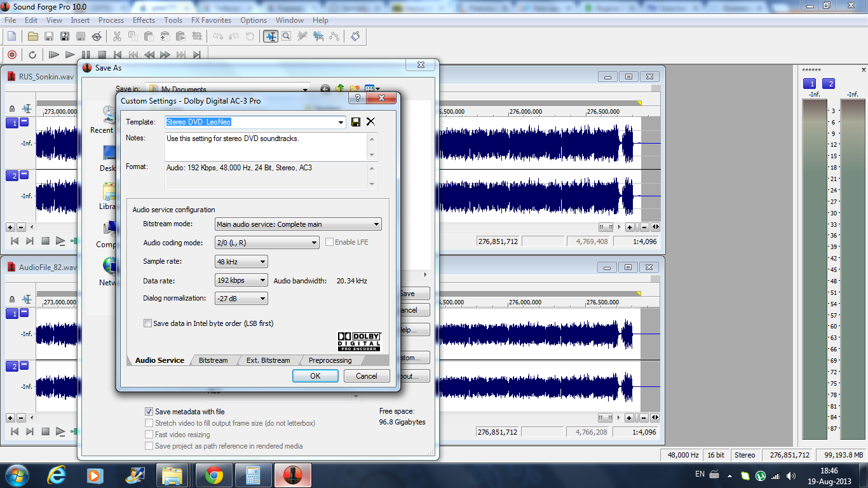Delete template with the X icon
Viewport: 868px width, 488px height.
[x=371, y=122]
